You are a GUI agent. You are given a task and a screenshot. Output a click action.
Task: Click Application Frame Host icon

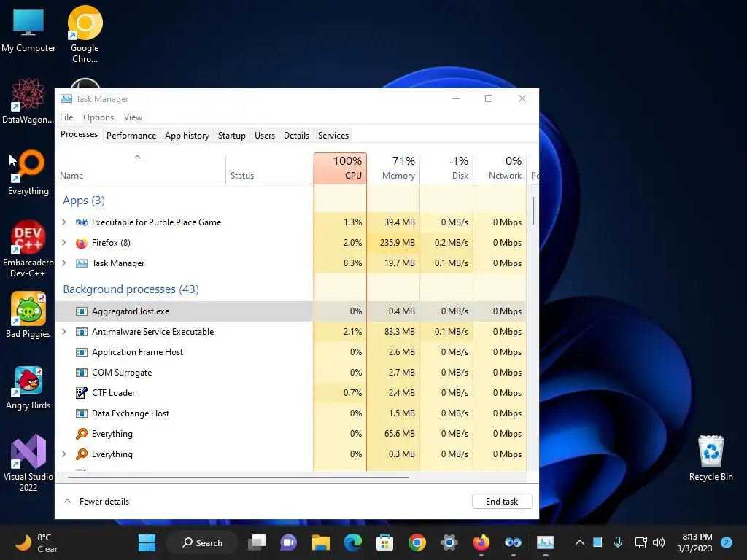point(82,352)
